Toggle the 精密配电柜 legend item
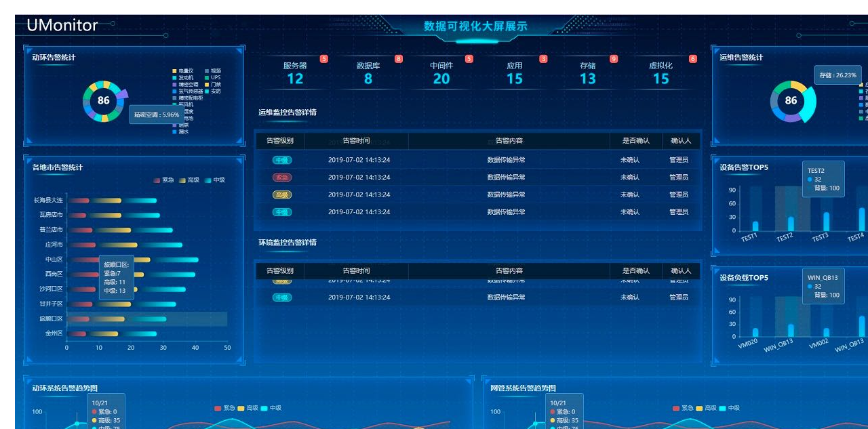This screenshot has height=429, width=868. 188,98
